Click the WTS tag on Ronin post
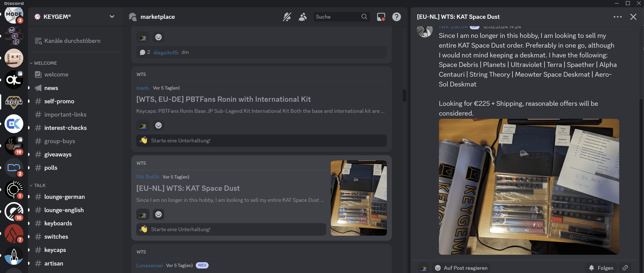 coord(141,74)
